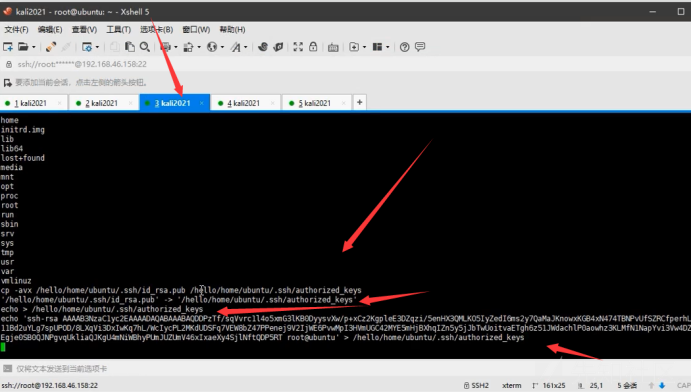Toggle full screen icon
The width and height of the screenshot is (692, 392).
click(x=298, y=47)
